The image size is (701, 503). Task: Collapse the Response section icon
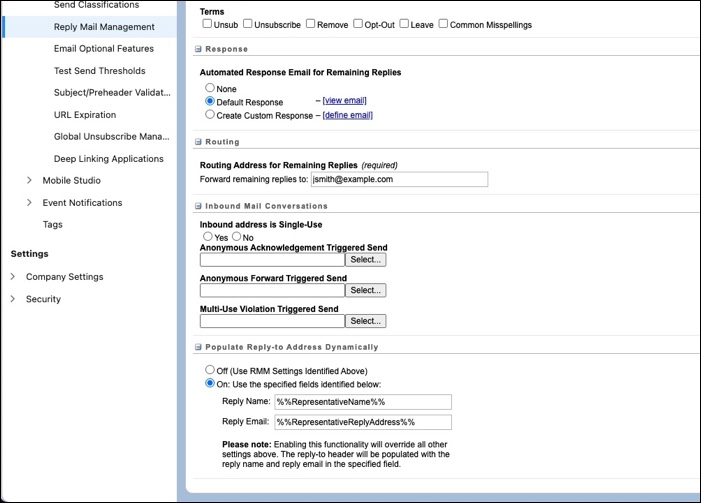(x=198, y=49)
